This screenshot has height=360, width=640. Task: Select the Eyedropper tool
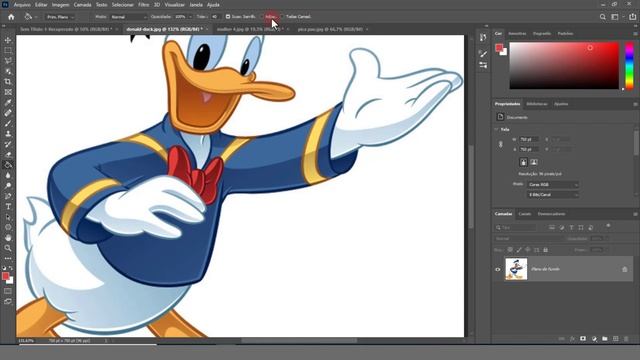(x=8, y=102)
